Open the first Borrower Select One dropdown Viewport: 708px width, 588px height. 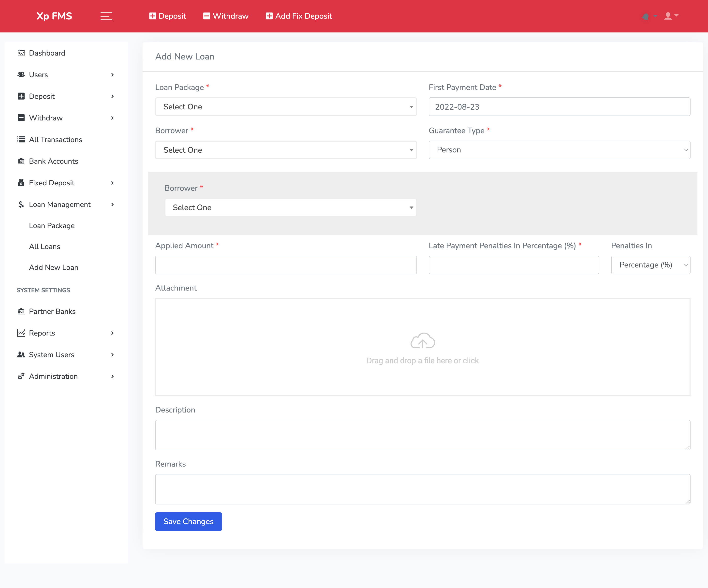(x=286, y=150)
